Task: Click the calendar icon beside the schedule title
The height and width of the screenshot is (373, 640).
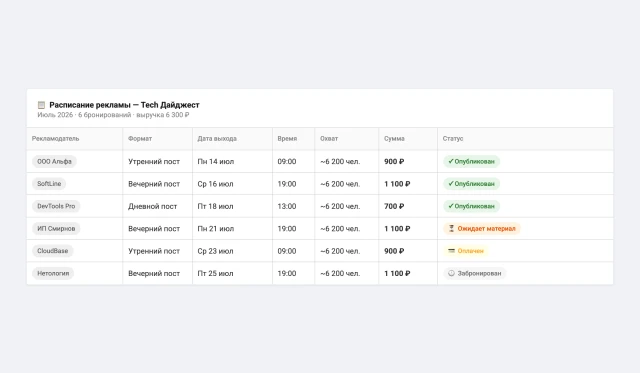Action: 41,105
